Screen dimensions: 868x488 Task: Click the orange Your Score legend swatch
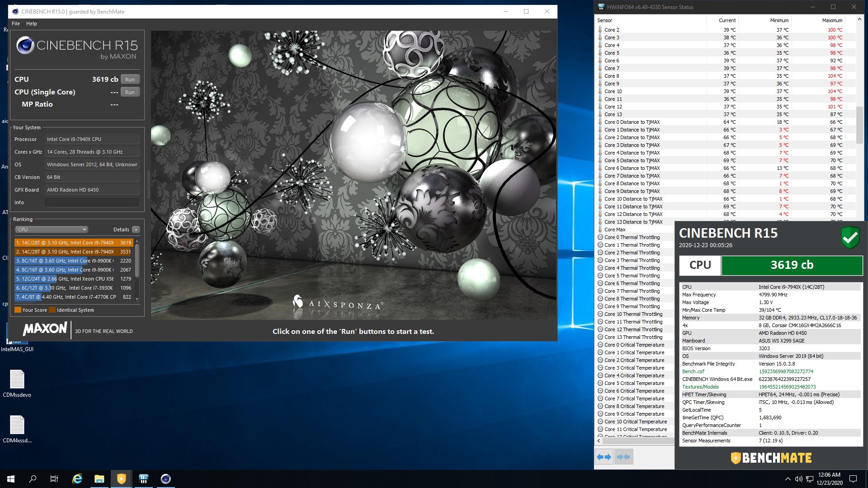tap(18, 310)
